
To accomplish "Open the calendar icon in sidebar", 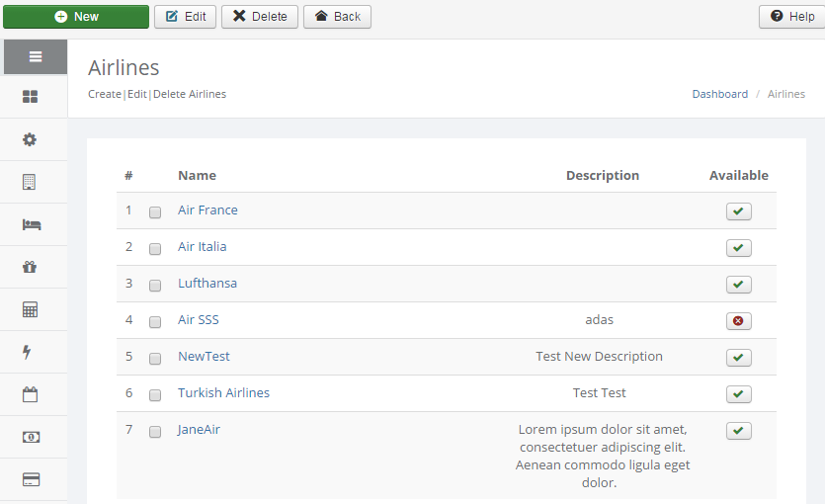I will (x=30, y=394).
